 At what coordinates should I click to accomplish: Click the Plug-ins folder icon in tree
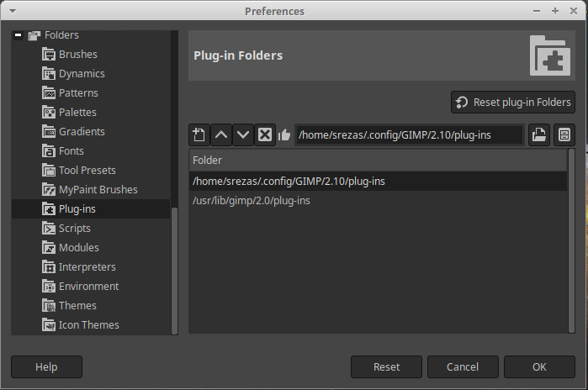(x=49, y=209)
